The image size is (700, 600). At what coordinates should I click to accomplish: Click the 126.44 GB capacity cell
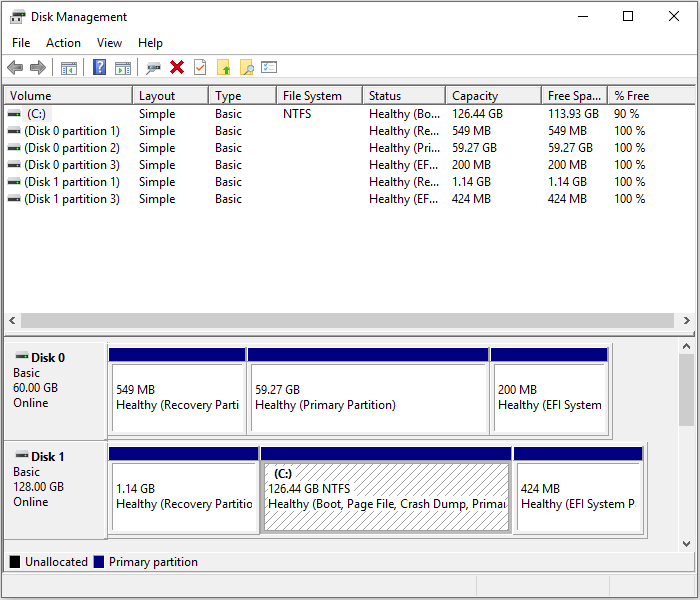tap(477, 114)
